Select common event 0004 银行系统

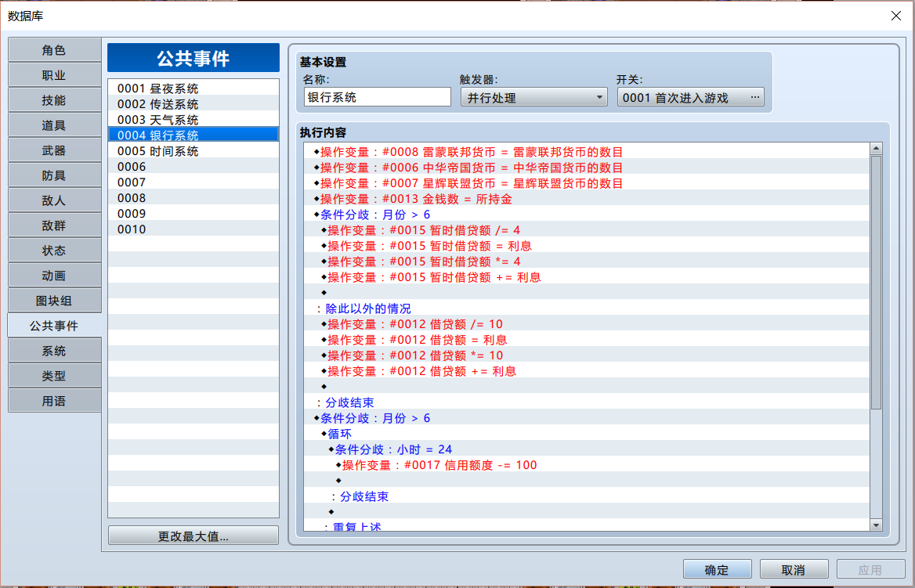click(193, 135)
